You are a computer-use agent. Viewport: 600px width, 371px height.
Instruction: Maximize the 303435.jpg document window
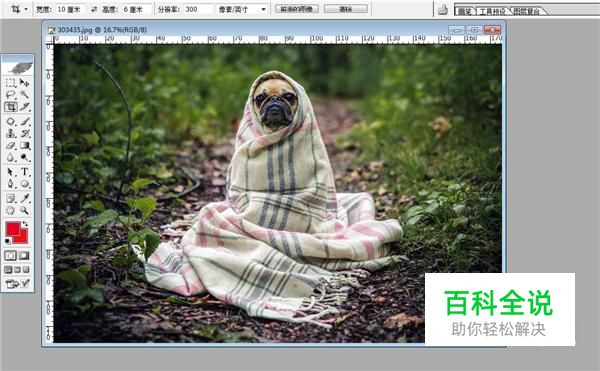click(x=474, y=29)
